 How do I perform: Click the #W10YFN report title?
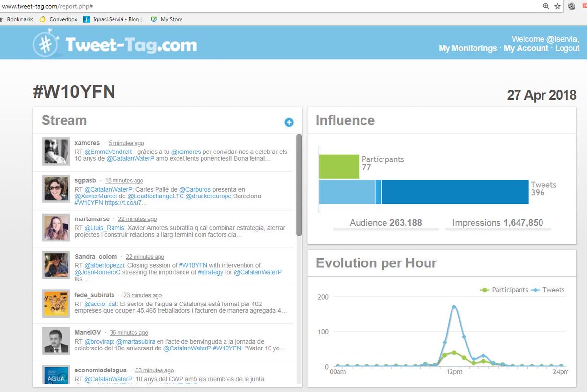tap(74, 91)
